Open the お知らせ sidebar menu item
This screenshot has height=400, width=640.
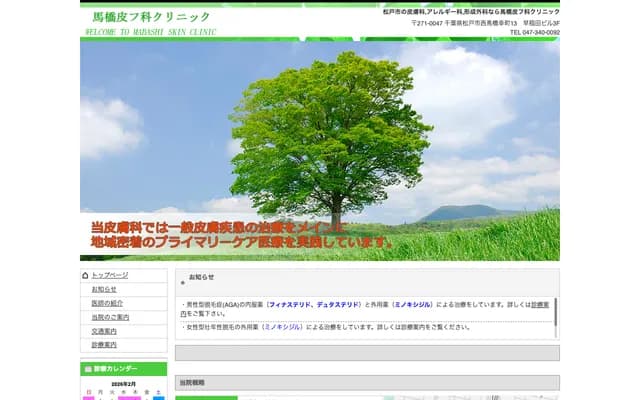point(104,289)
